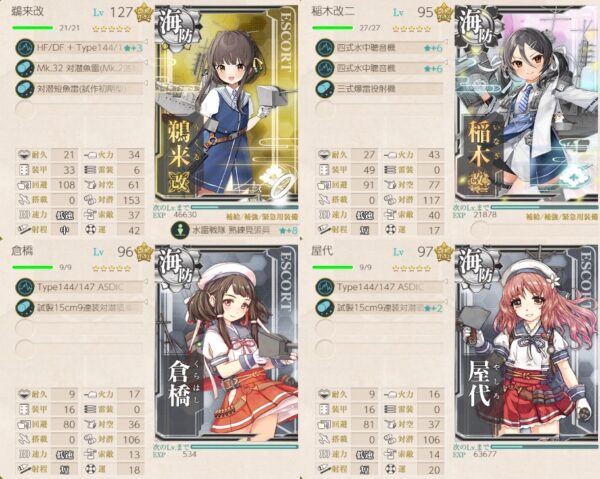The width and height of the screenshot is (600, 479).
Task: Click 屋代's 試製15cm9連装対潜 launcher icon
Action: click(x=325, y=308)
